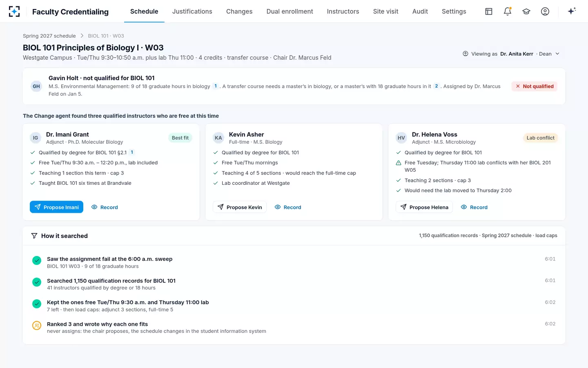
Task: Go to the Changes tab
Action: (x=239, y=11)
